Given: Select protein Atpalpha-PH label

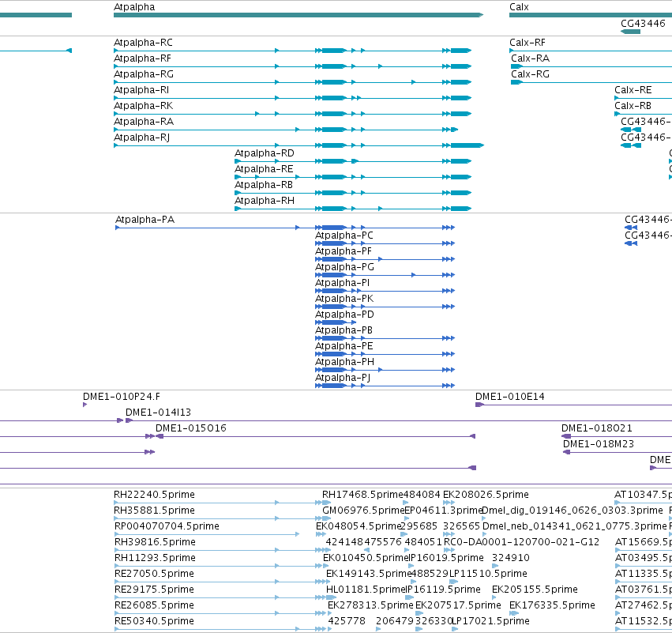Looking at the screenshot, I should point(344,362).
